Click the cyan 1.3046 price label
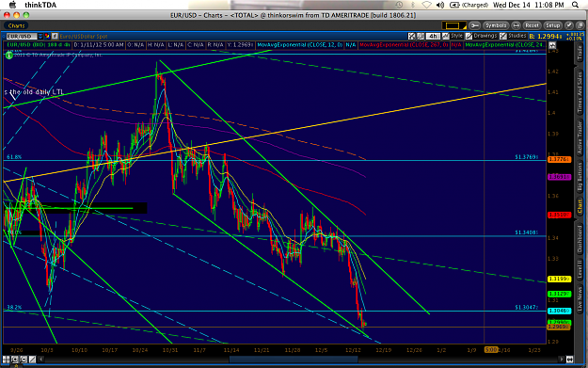 click(559, 311)
